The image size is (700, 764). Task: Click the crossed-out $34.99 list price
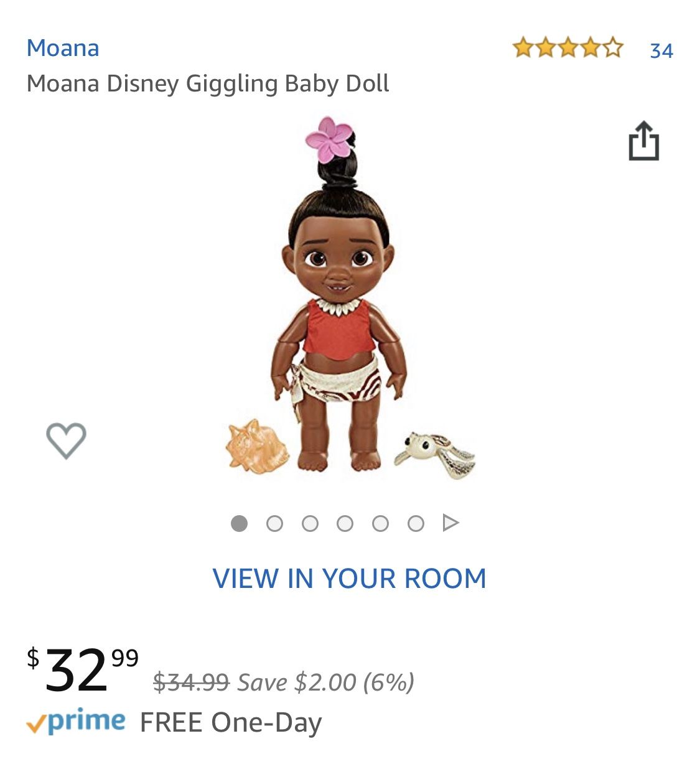pos(191,682)
